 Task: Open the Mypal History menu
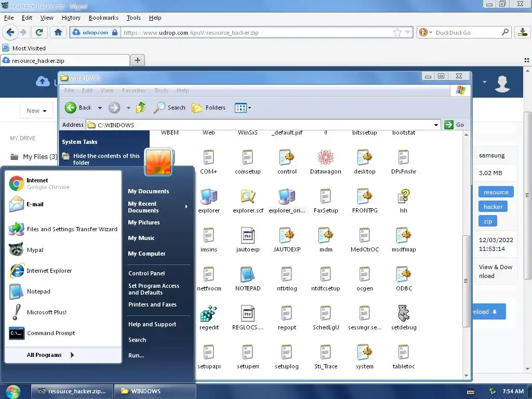click(x=71, y=18)
